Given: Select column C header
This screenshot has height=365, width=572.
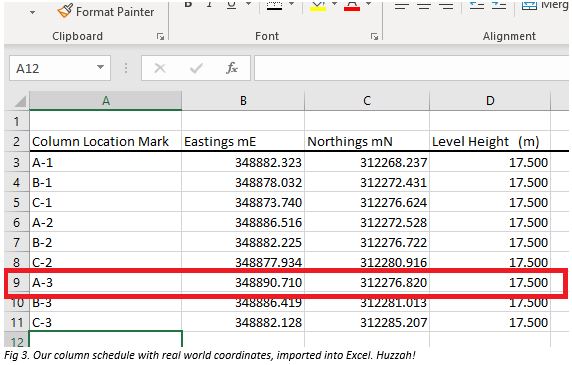Looking at the screenshot, I should [x=367, y=101].
